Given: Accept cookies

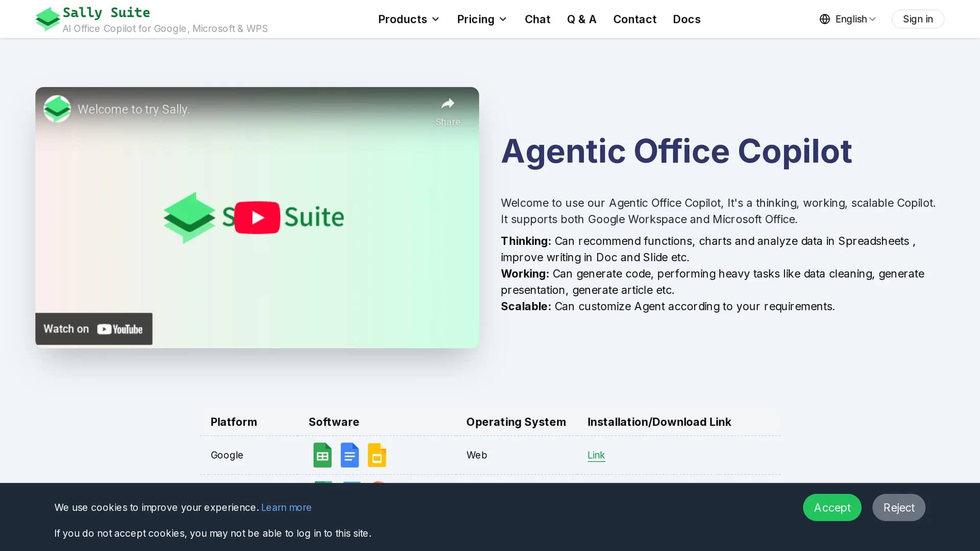Looking at the screenshot, I should coord(832,508).
